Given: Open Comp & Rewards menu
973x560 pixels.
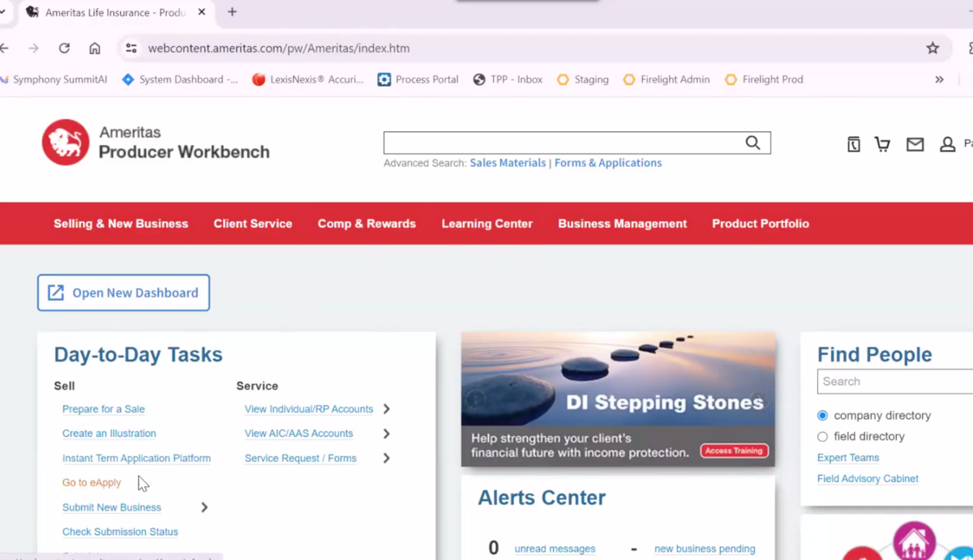Looking at the screenshot, I should click(366, 224).
